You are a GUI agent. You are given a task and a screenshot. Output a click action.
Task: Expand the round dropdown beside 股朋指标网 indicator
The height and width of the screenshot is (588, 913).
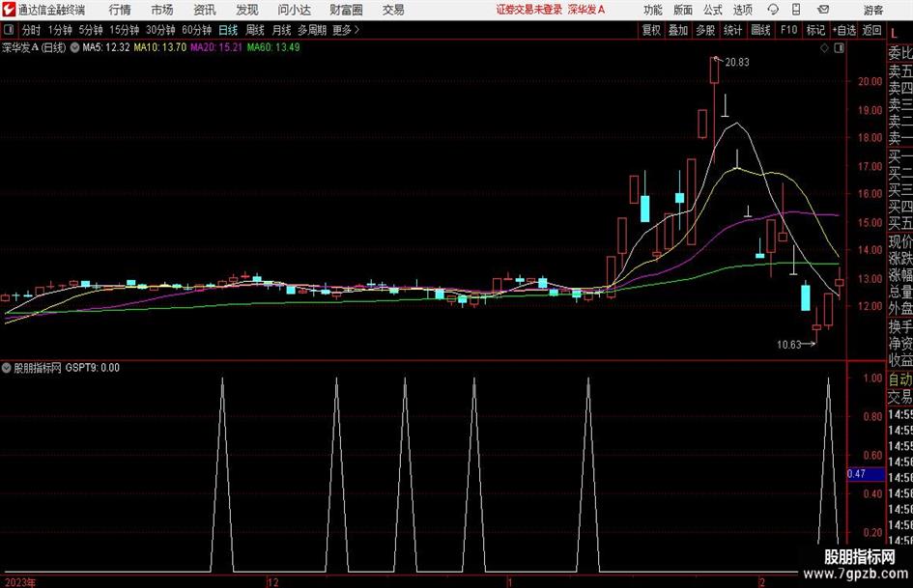[7, 368]
